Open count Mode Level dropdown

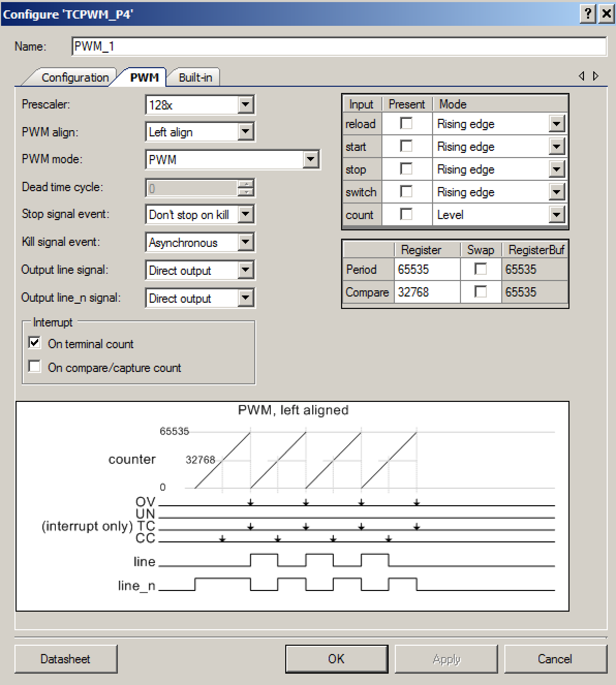tap(557, 214)
